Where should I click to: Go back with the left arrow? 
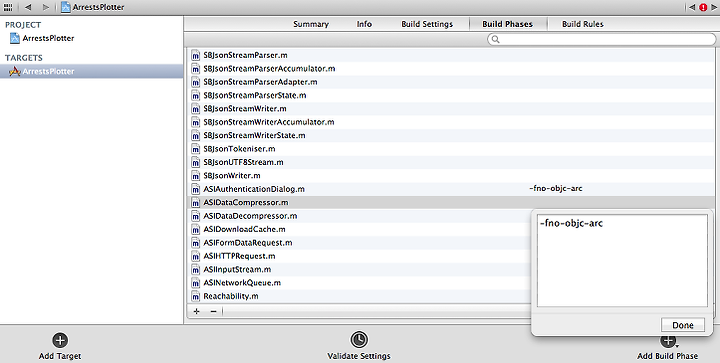(x=28, y=7)
